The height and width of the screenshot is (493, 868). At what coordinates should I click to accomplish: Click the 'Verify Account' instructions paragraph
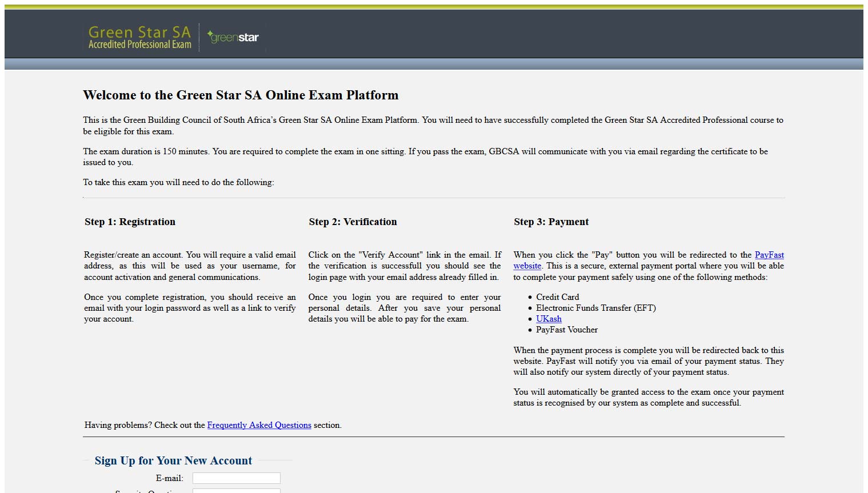405,266
